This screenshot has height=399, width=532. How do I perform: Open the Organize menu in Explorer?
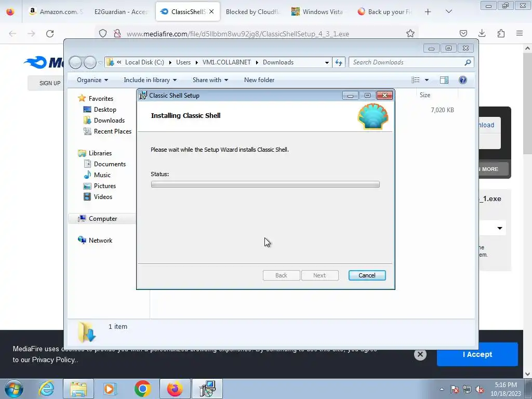click(x=92, y=80)
